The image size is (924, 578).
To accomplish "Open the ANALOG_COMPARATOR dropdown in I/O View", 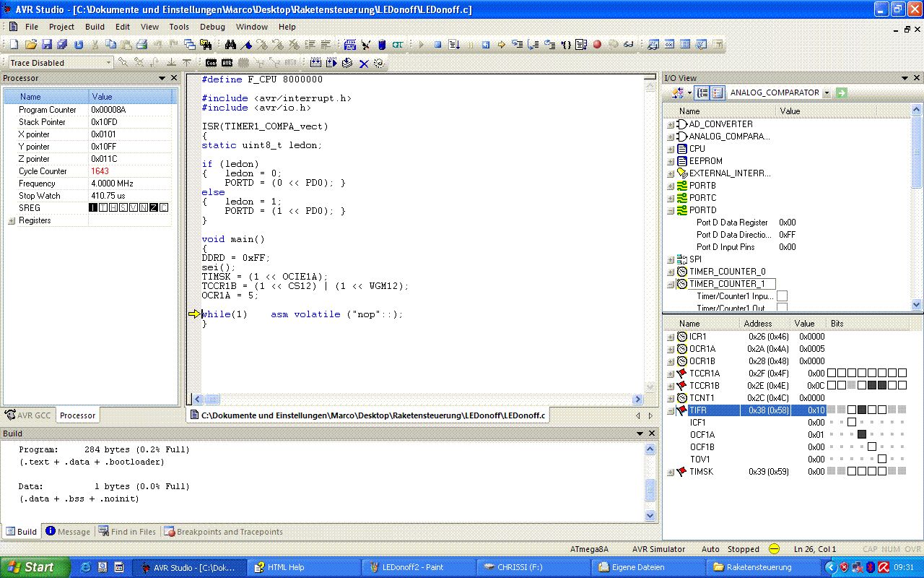I will point(827,92).
